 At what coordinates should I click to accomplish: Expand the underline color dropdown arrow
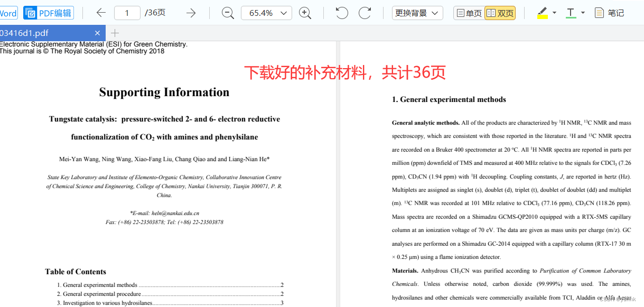coord(583,13)
